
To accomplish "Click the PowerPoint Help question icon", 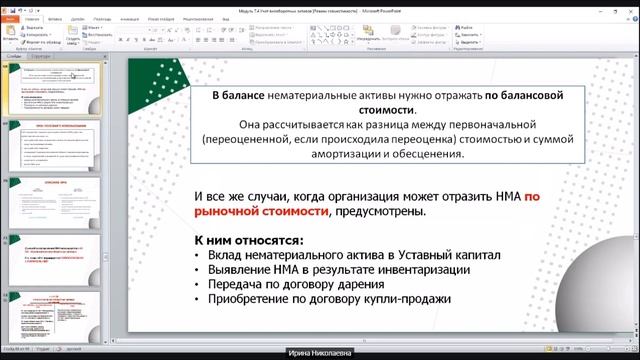I will [x=636, y=19].
